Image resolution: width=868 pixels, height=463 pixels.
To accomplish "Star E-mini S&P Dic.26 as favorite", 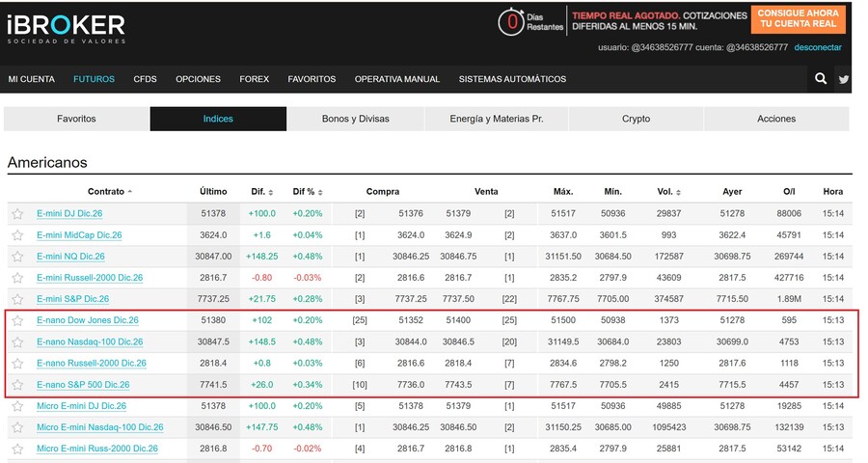I will tap(17, 299).
